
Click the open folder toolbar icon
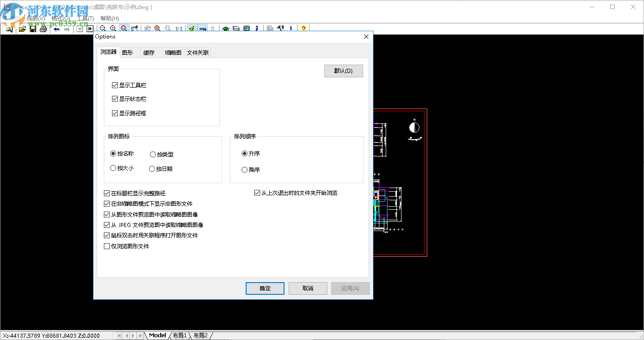tap(22, 28)
